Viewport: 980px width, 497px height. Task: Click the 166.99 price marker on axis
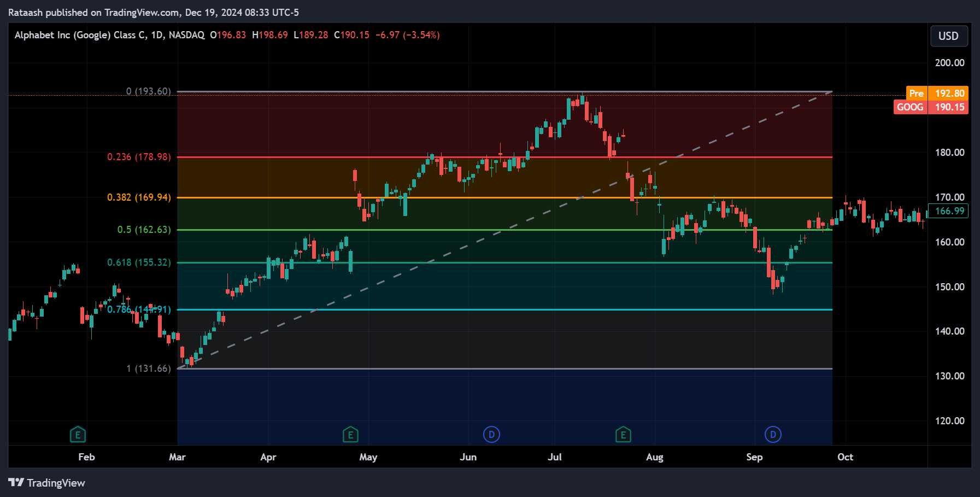point(948,211)
